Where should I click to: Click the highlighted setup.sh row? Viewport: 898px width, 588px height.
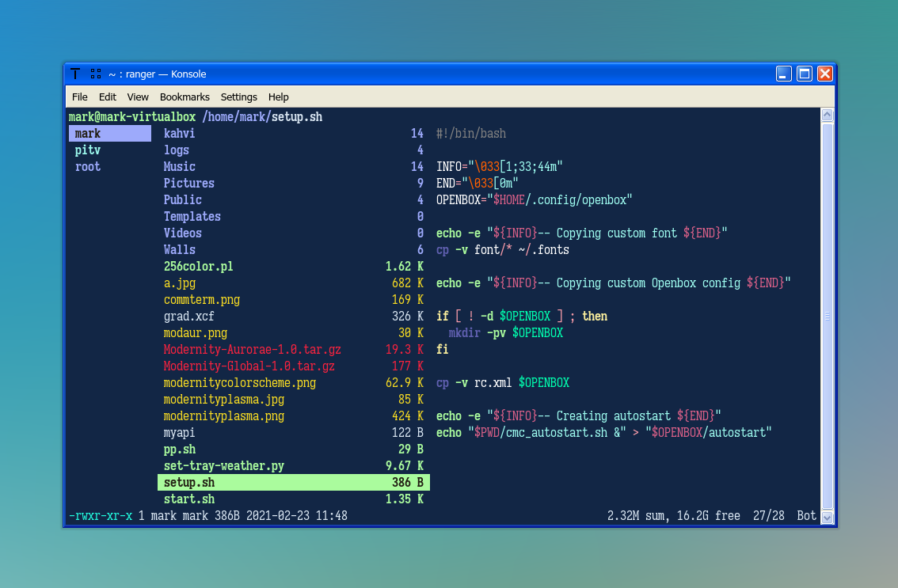pos(293,482)
